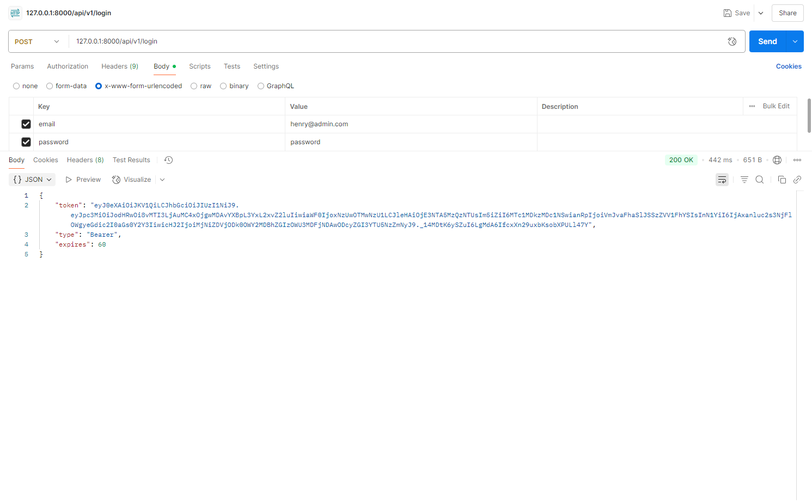The width and height of the screenshot is (812, 504).
Task: Click the request URL input field
Action: point(398,41)
